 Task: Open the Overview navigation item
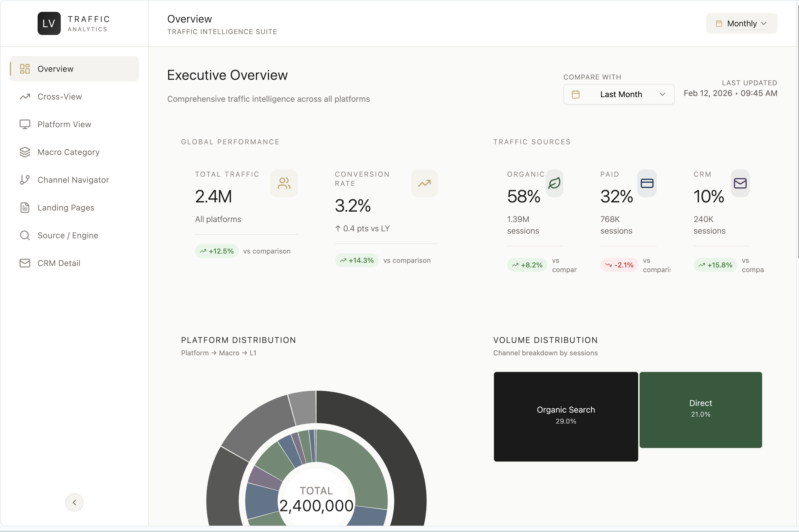pos(74,69)
